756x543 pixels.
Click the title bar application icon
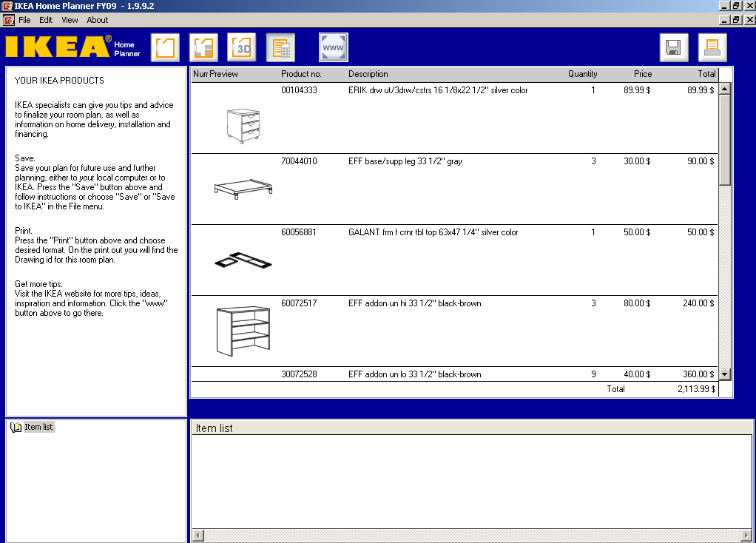[x=7, y=6]
